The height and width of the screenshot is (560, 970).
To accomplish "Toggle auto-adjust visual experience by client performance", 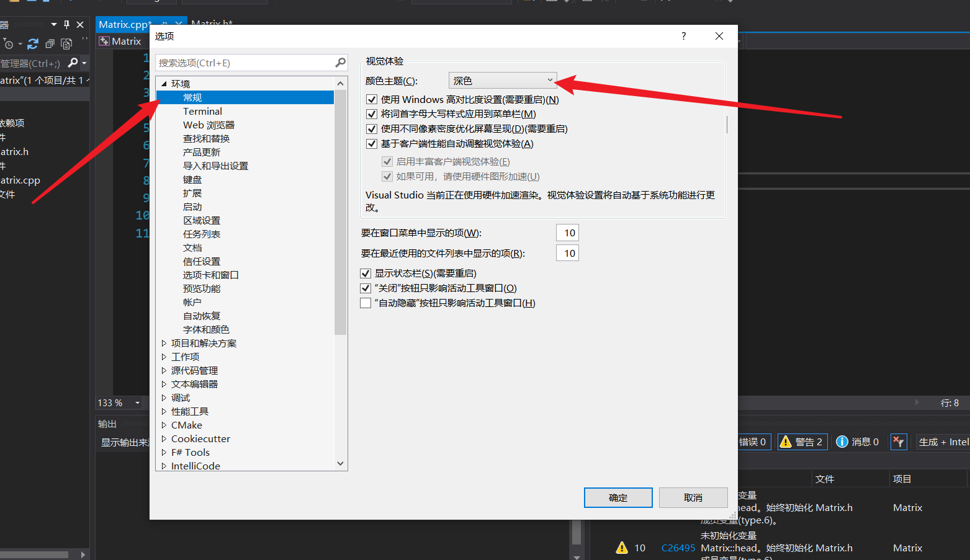I will (372, 144).
